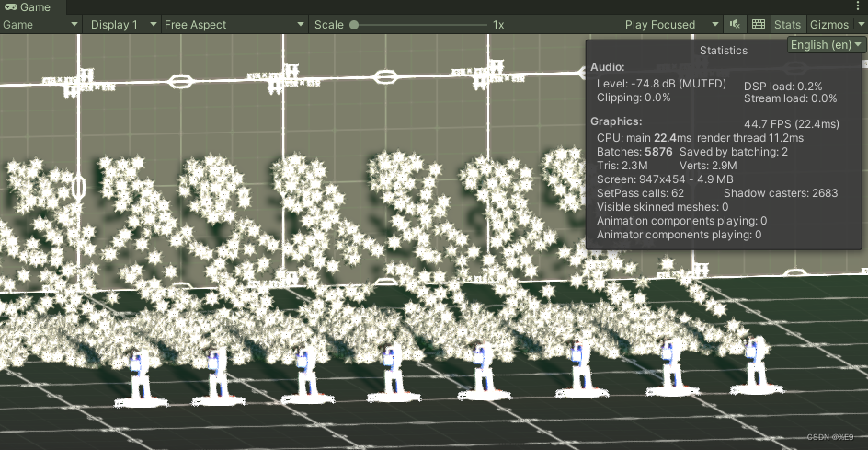868x450 pixels.
Task: Click the Animation components playing: 0 text
Action: point(681,221)
